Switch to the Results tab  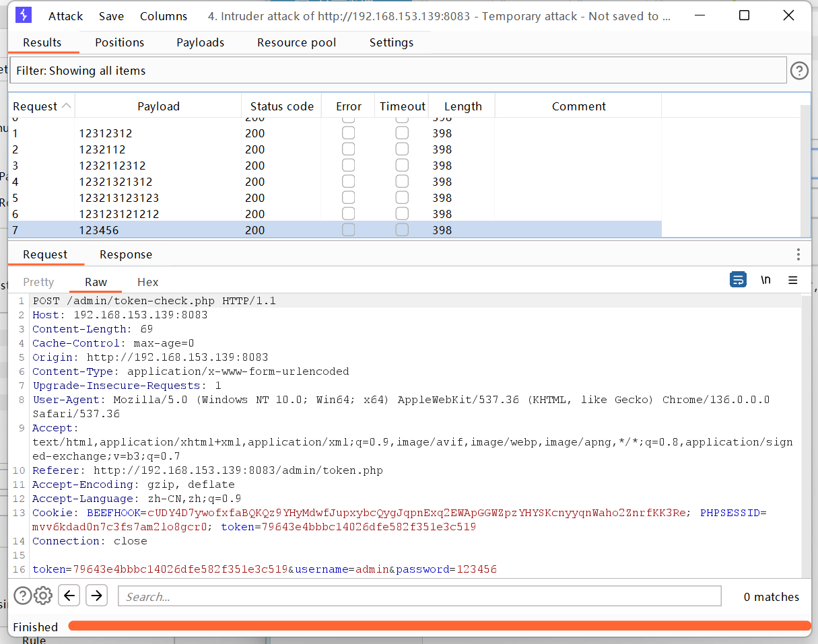[x=42, y=42]
